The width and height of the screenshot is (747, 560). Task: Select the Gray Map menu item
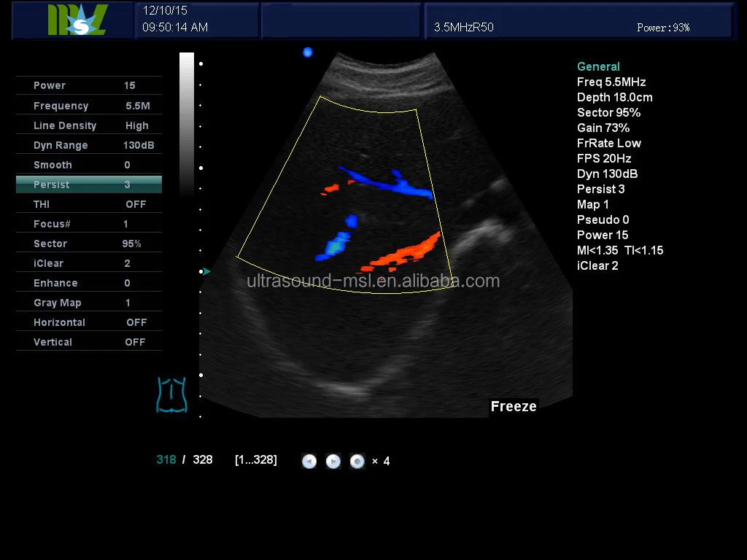pos(89,303)
